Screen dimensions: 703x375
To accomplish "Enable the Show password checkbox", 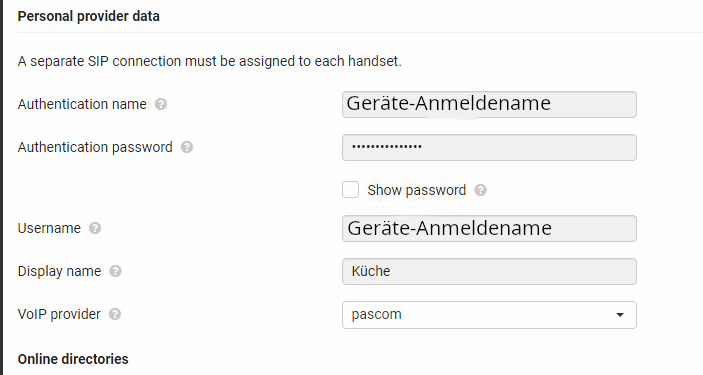I will [351, 190].
